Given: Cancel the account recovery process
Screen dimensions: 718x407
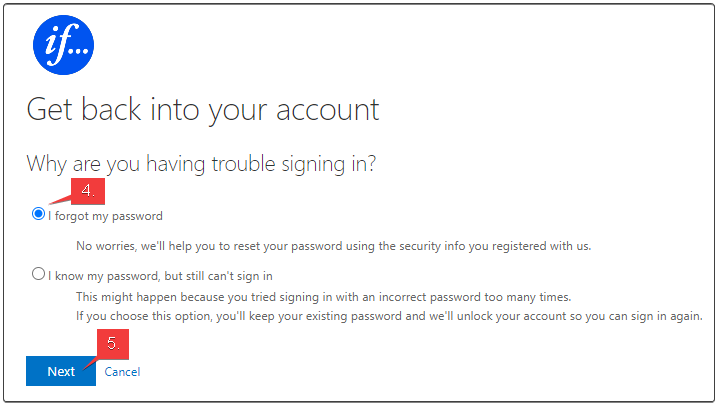Looking at the screenshot, I should coord(122,372).
